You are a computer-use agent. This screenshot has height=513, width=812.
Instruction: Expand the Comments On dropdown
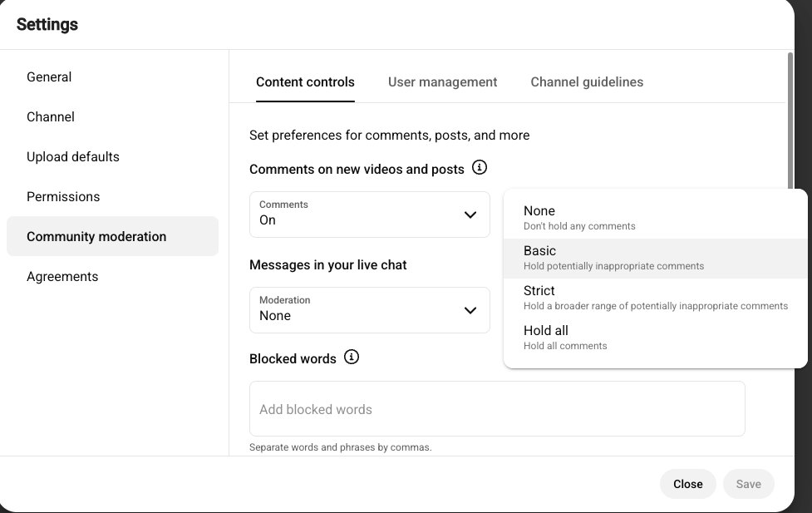click(x=369, y=215)
